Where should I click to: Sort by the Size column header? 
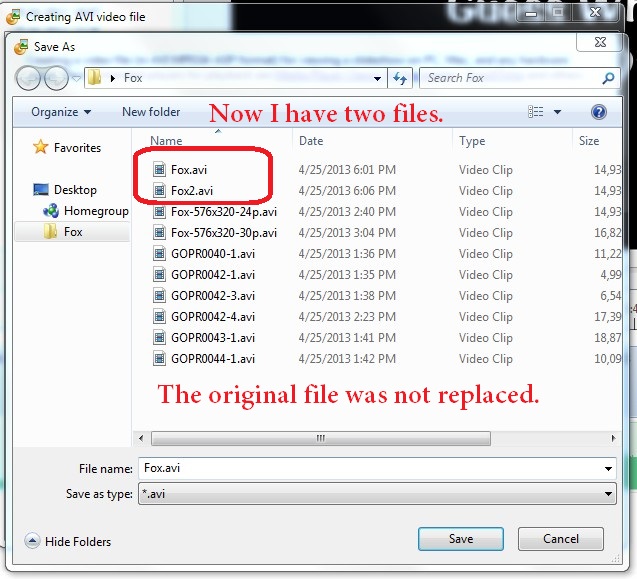click(x=589, y=141)
